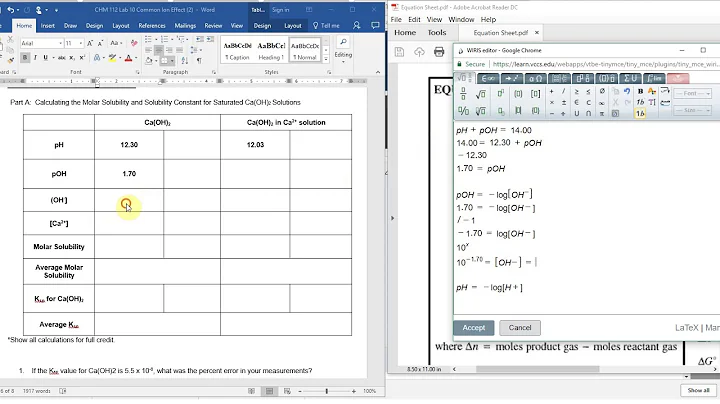The width and height of the screenshot is (720, 404).
Task: Toggle Show/Hide paragraph marks
Action: coord(199,60)
